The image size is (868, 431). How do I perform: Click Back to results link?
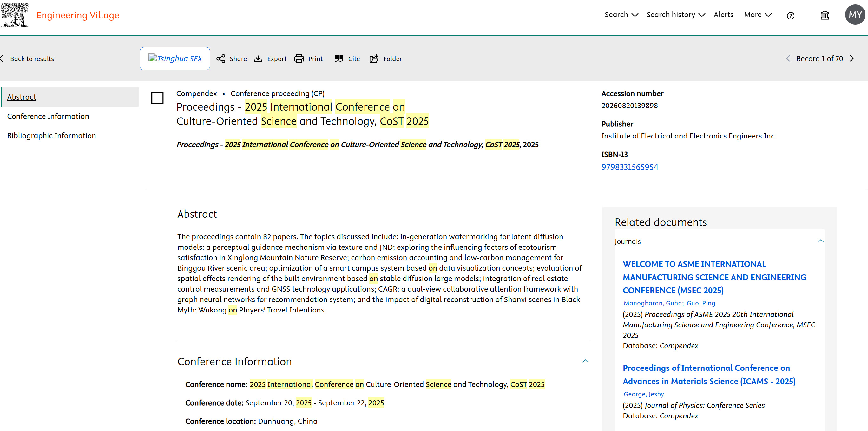tap(32, 59)
